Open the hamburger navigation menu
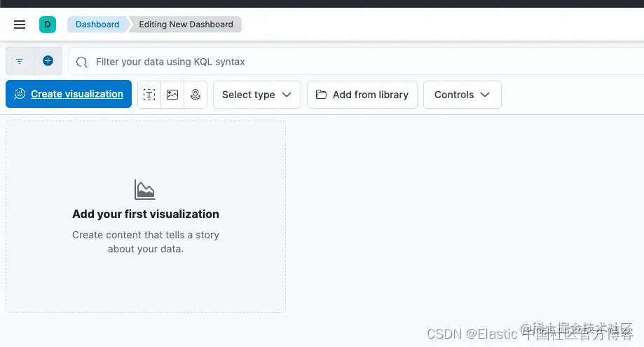 20,25
